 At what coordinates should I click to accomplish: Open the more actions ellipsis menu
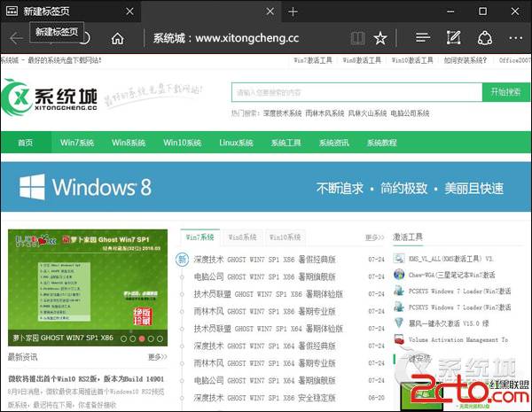tap(515, 38)
